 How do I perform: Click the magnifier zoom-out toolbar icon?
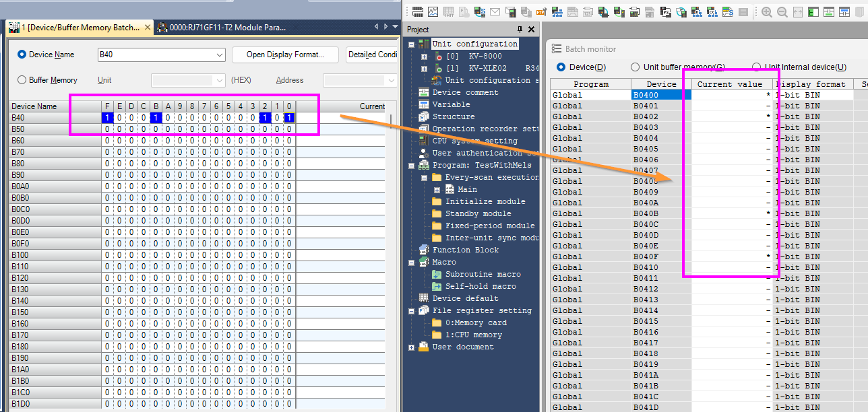782,11
